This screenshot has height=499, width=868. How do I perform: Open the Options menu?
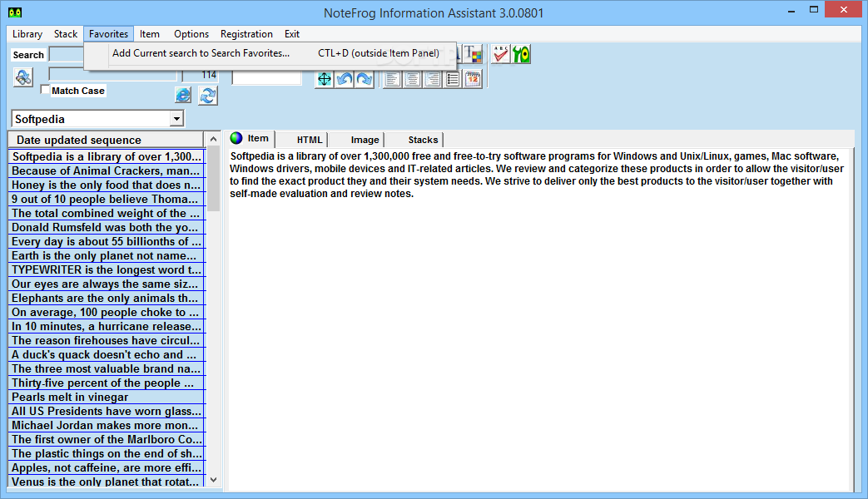tap(191, 34)
